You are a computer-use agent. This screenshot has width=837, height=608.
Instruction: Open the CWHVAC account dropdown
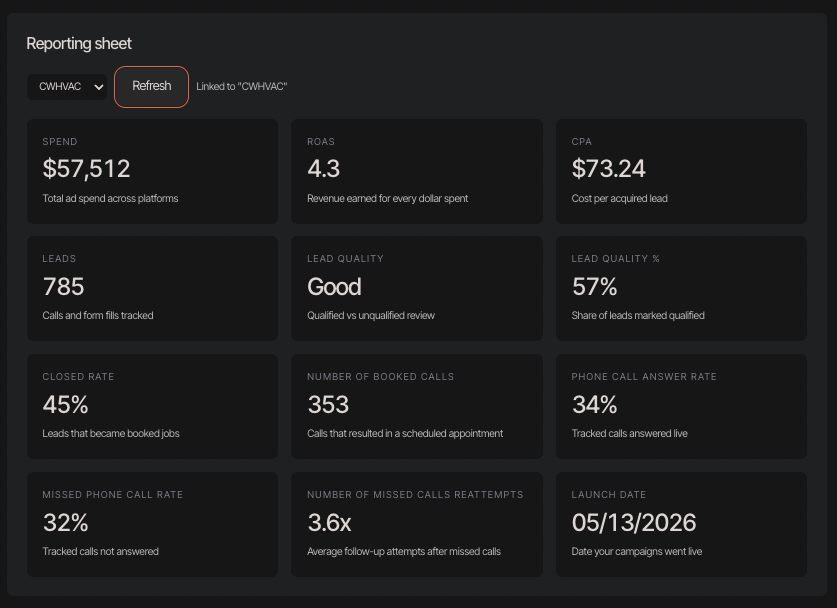click(x=67, y=86)
